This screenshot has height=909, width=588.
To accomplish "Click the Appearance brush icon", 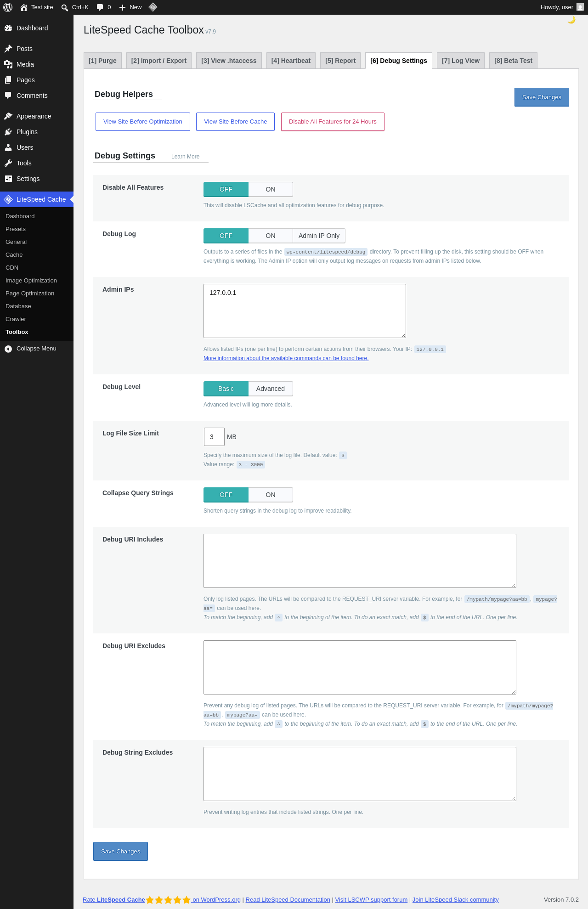I will pos(8,116).
